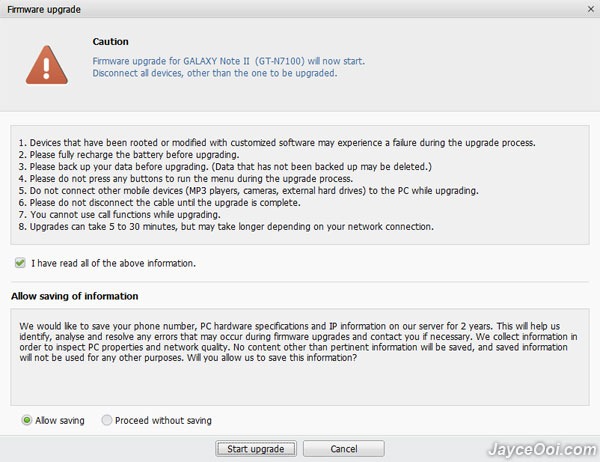Screen dimensions: 600x462
Task: Click notice 5 about other mobile devices
Action: point(248,190)
